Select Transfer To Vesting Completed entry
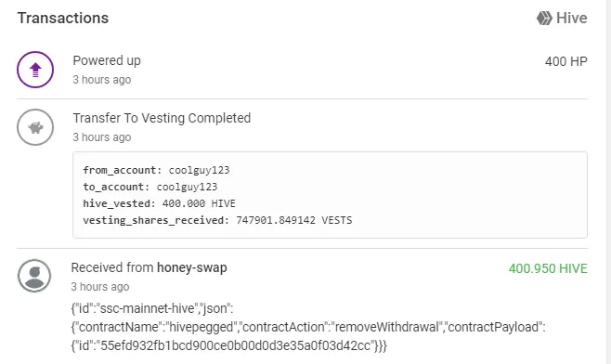The image size is (611, 364). [x=162, y=118]
